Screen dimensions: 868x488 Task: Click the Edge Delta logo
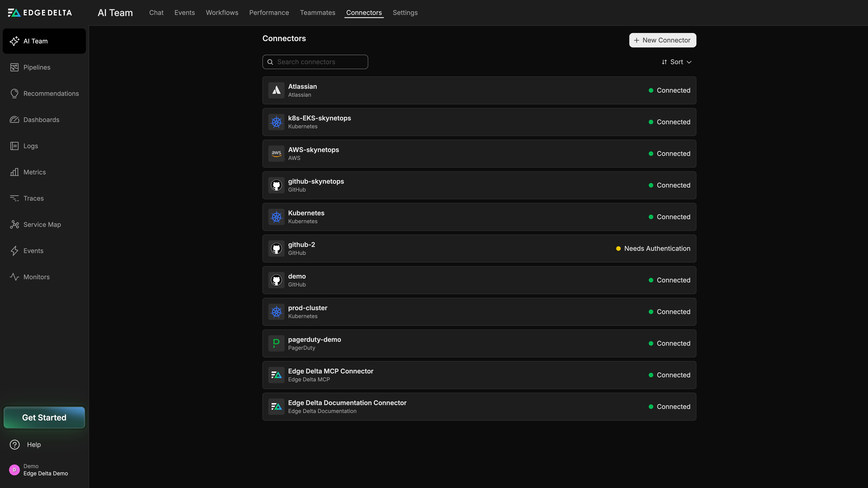click(40, 13)
